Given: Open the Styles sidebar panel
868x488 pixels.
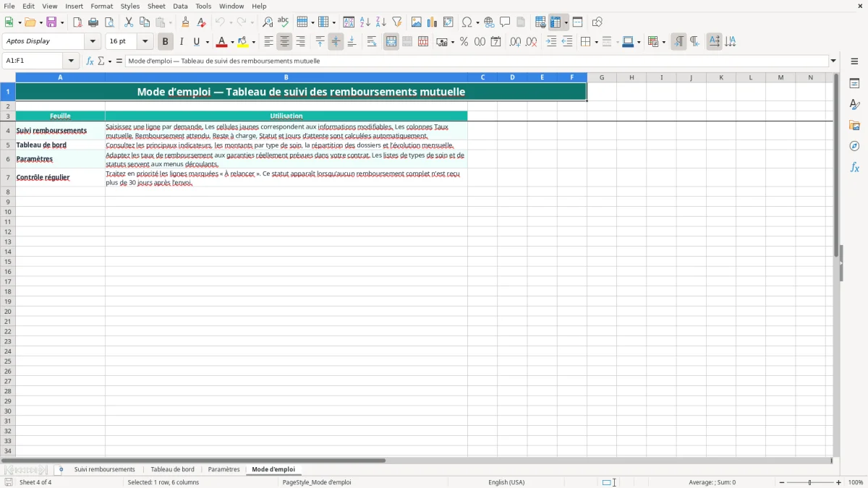Looking at the screenshot, I should tap(854, 105).
